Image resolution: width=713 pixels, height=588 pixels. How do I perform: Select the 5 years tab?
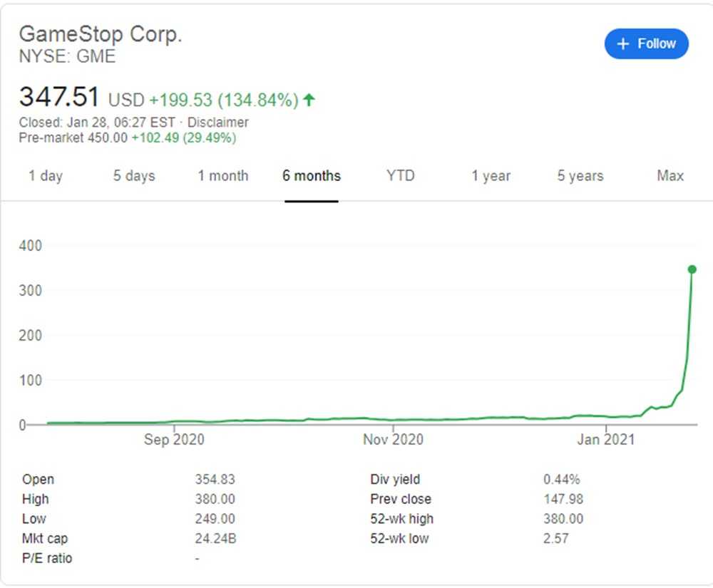tap(580, 176)
